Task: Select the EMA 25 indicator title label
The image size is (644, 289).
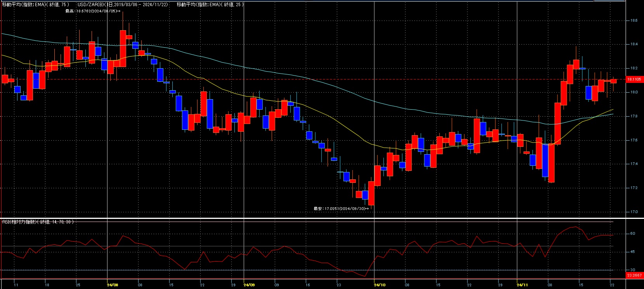Action: [210, 5]
